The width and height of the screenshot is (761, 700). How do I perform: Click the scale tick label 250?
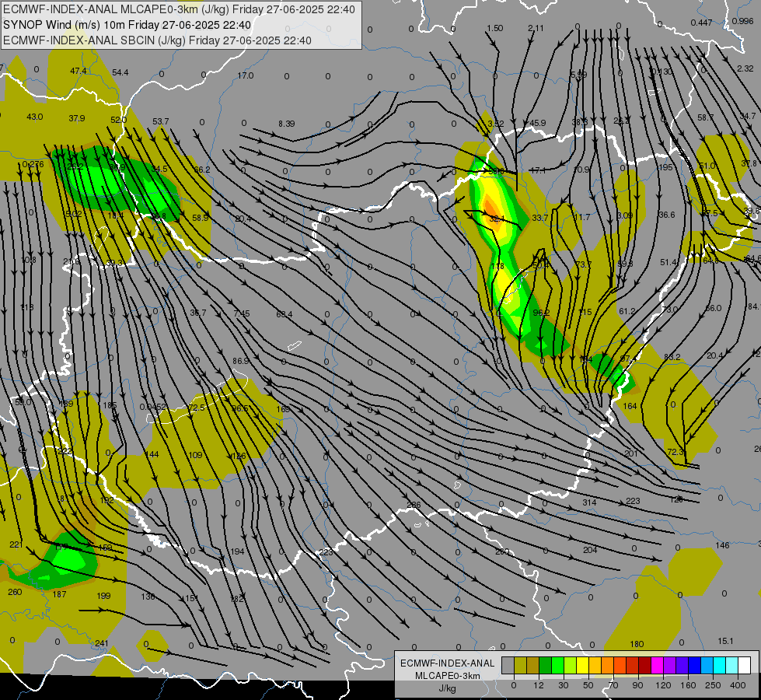pyautogui.click(x=713, y=685)
